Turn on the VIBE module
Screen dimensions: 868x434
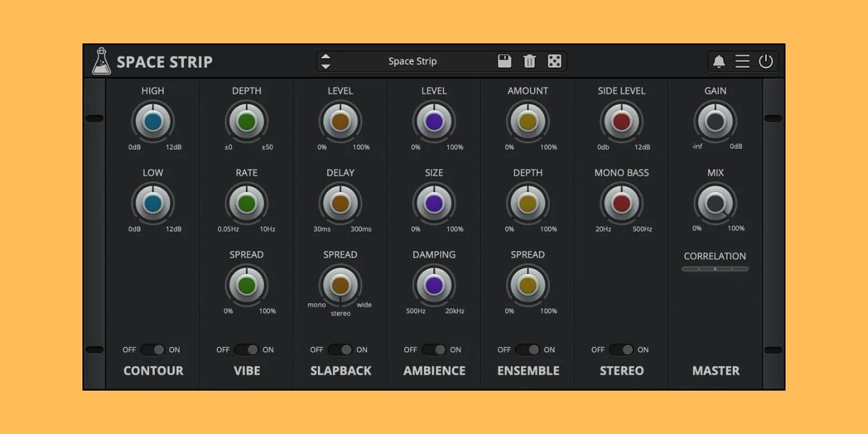point(246,350)
